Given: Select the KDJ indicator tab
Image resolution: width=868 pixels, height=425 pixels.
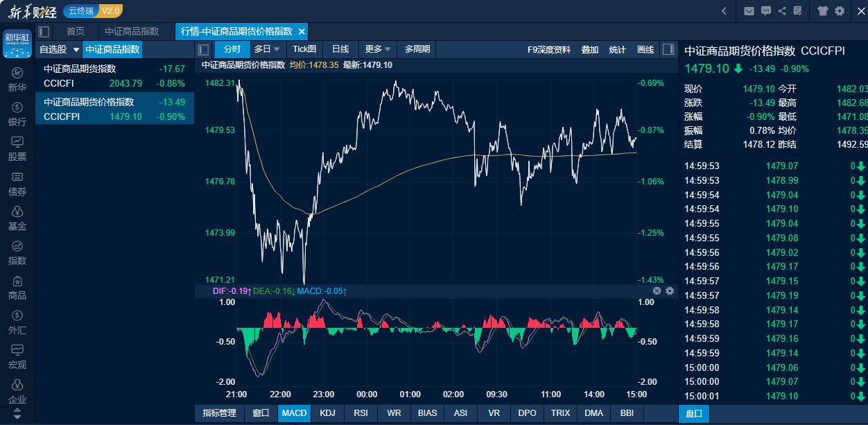Looking at the screenshot, I should click(327, 413).
